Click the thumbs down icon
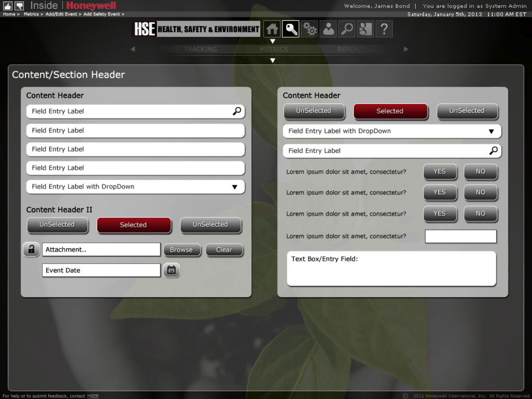 pos(19,6)
